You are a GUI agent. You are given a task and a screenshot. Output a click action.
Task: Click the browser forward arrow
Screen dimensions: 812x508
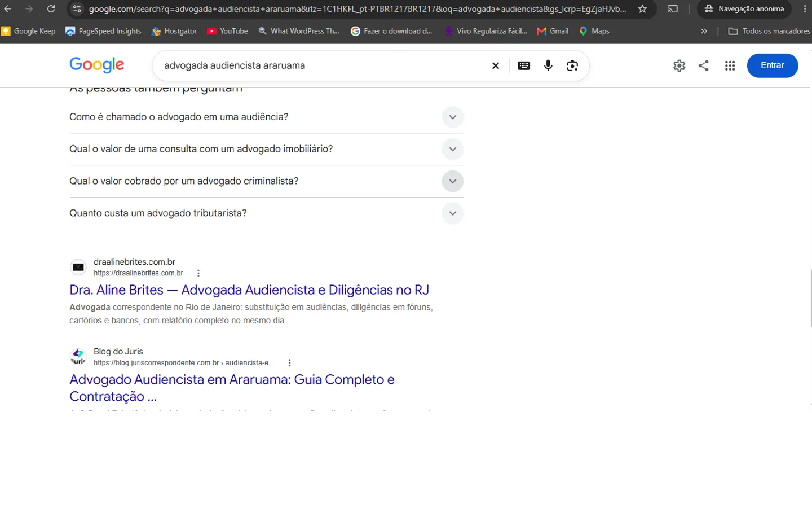29,9
